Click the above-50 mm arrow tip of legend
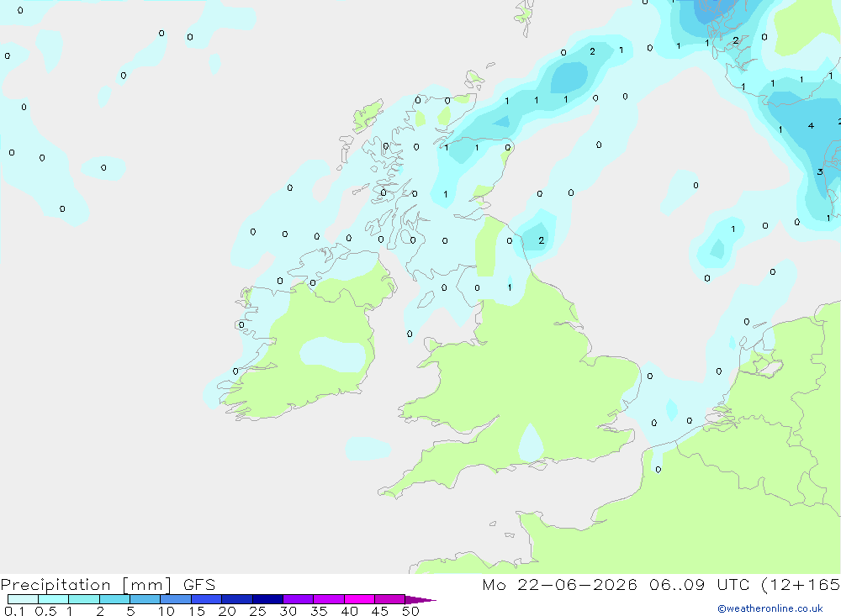This screenshot has height=616, width=841. [420, 600]
